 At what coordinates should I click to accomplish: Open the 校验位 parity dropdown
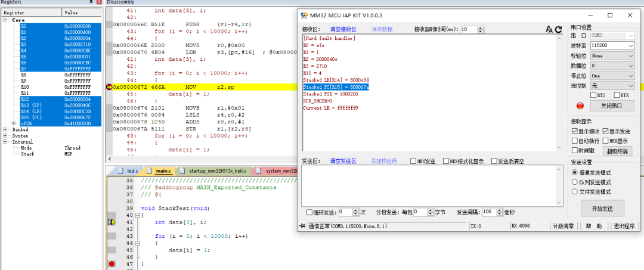coord(631,56)
